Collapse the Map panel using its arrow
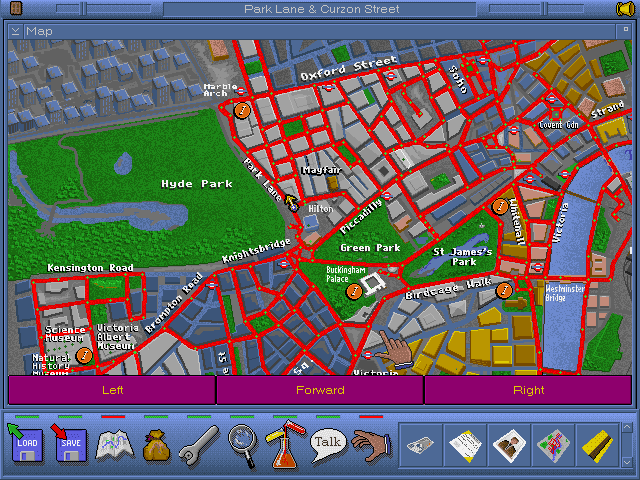The width and height of the screenshot is (640, 480). pyautogui.click(x=16, y=30)
